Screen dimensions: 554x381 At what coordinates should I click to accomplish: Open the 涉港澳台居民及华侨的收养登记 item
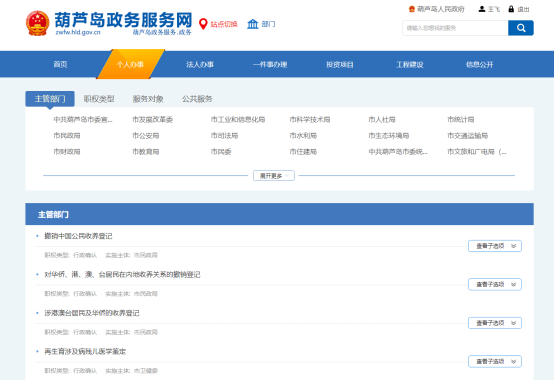[92, 313]
